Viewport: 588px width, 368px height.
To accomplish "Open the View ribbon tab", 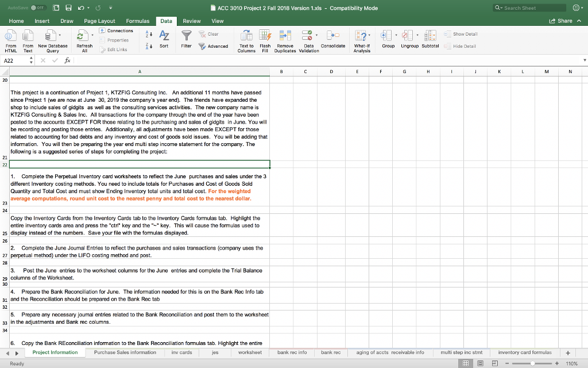I will tap(218, 21).
